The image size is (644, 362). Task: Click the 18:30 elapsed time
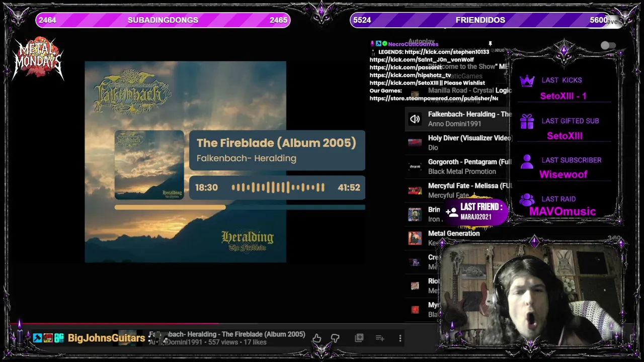206,188
